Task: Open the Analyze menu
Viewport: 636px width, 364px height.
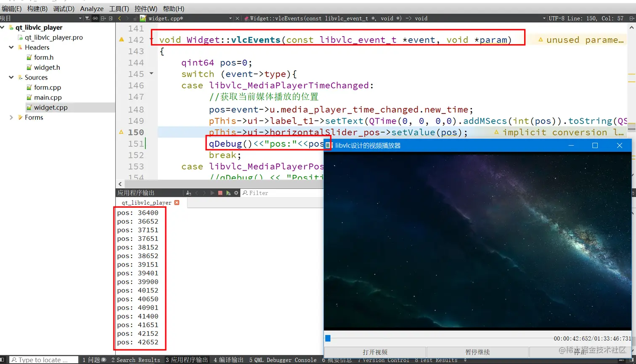Action: 92,8
